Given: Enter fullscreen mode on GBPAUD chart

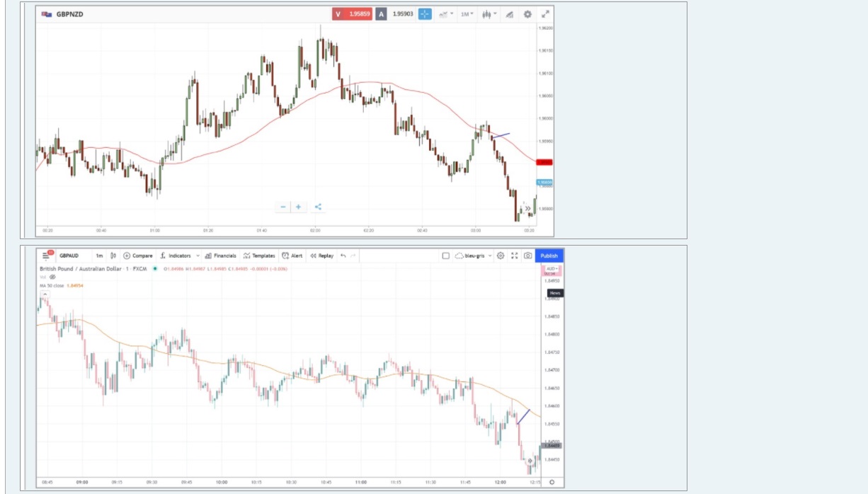Looking at the screenshot, I should coord(515,255).
